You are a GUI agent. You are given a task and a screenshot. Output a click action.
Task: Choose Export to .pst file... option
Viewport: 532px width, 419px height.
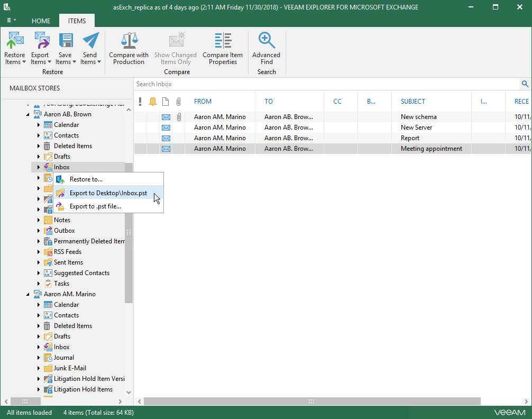108,206
